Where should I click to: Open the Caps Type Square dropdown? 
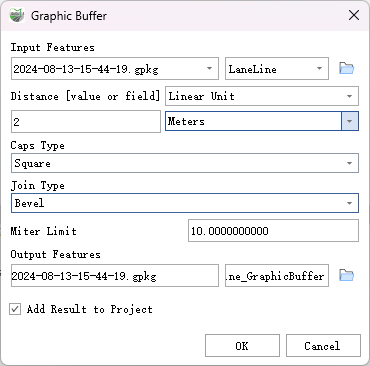[x=185, y=163]
